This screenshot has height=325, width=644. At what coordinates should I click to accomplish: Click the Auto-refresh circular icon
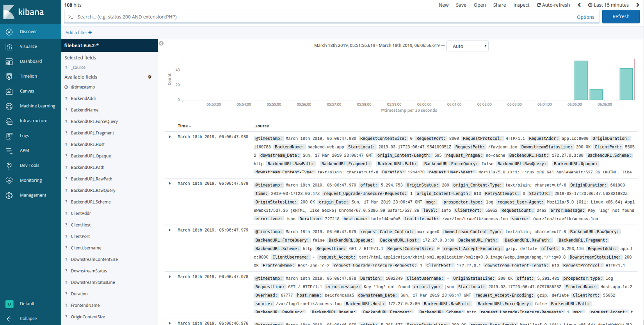539,5
